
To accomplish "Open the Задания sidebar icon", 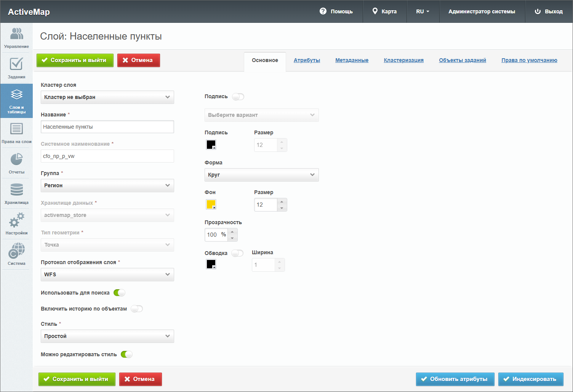I will (16, 68).
